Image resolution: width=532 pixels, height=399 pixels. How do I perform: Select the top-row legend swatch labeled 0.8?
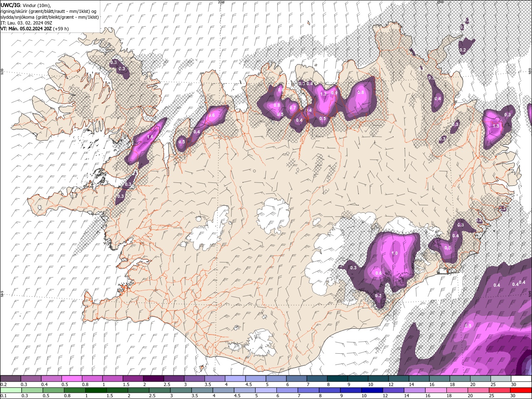(x=92, y=379)
